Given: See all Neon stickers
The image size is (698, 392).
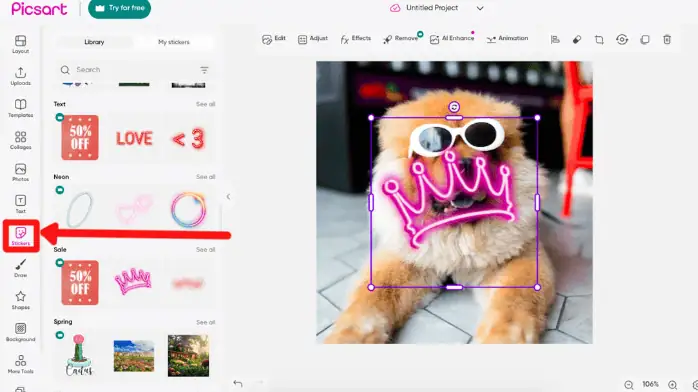Looking at the screenshot, I should [x=206, y=177].
